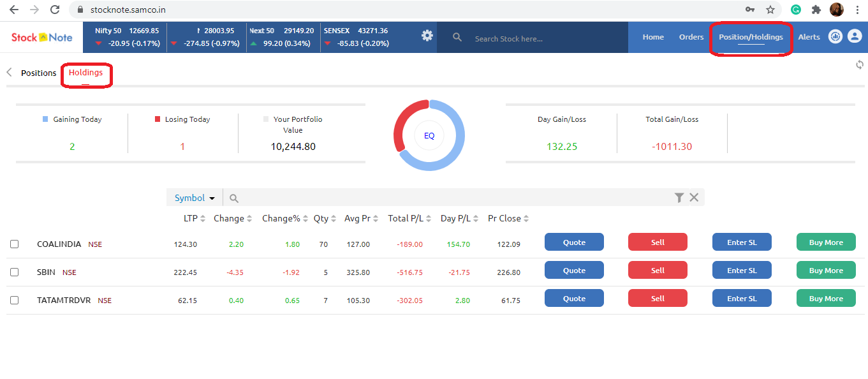
Task: Click Buy More for SBIN
Action: click(x=826, y=271)
